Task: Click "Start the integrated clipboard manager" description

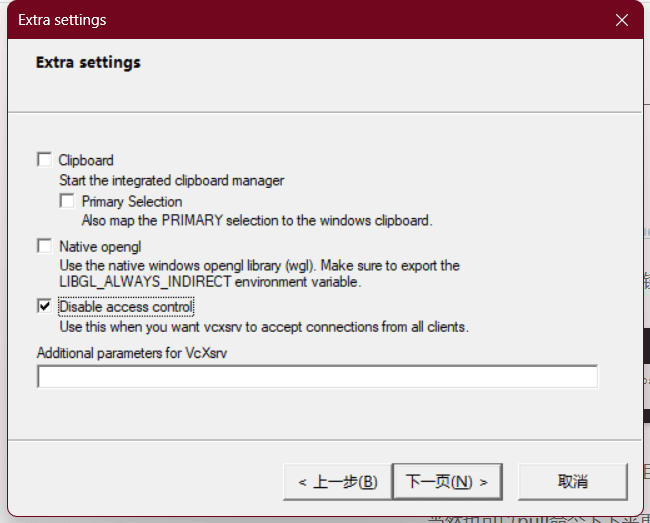Action: tap(171, 181)
